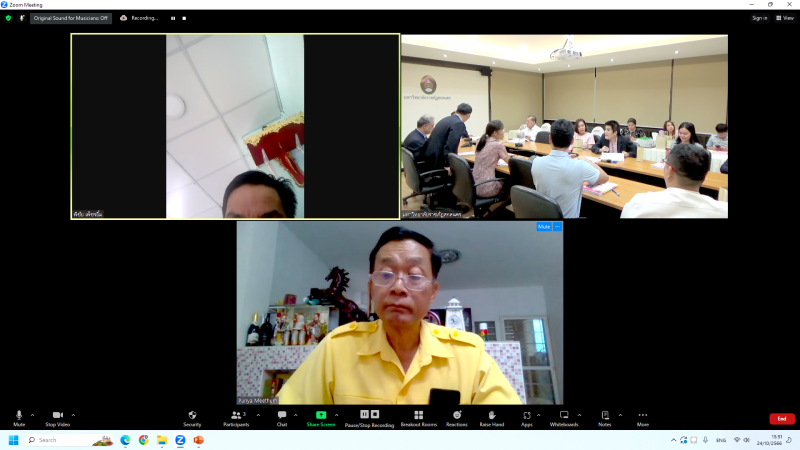Screen dimensions: 800x450
Task: Open Breakout Rooms
Action: (x=419, y=415)
